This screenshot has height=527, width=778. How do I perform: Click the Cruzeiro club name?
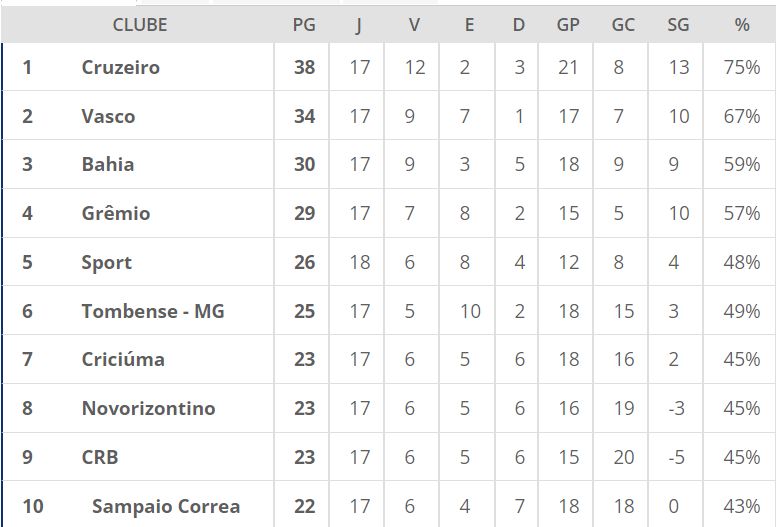(120, 68)
